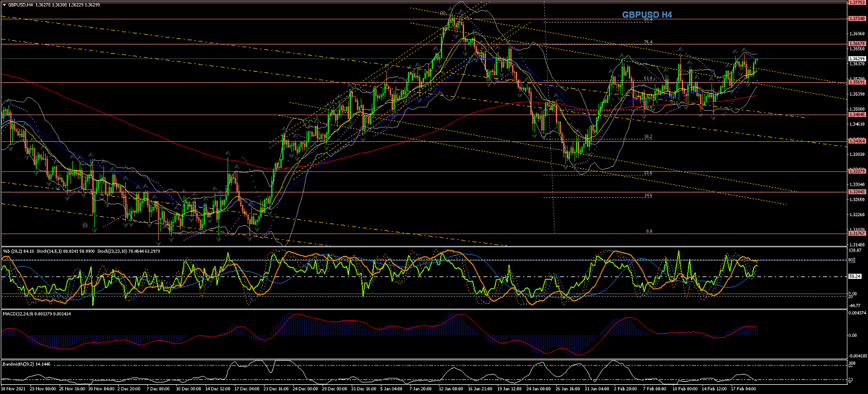Image resolution: width=868 pixels, height=394 pixels.
Task: Select the 1.34845 support price tag
Action: coord(856,114)
